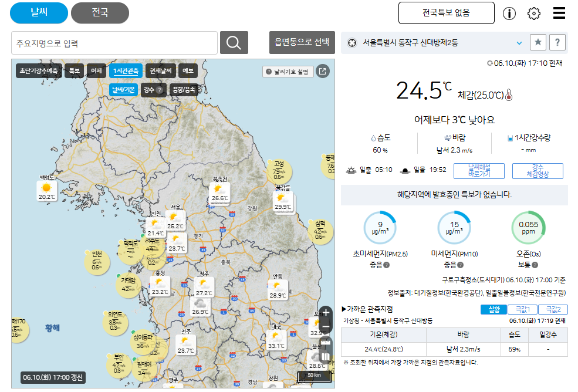The height and width of the screenshot is (392, 578).
Task: Click 읍면동으로 선택 button
Action: [x=302, y=42]
